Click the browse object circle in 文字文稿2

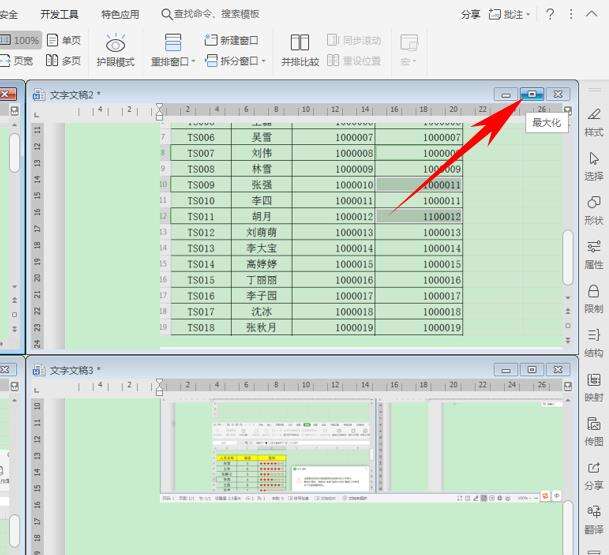(567, 325)
